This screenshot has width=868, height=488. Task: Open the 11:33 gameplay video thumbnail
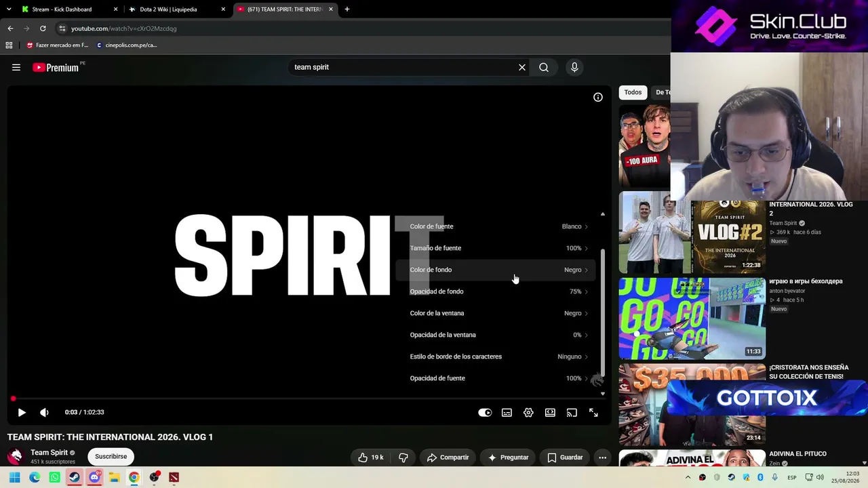click(692, 318)
